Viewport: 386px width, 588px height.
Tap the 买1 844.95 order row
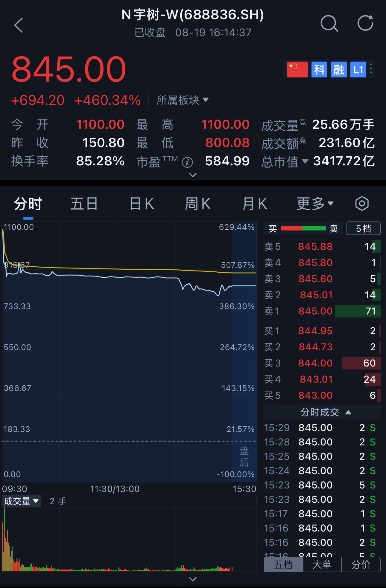point(322,331)
